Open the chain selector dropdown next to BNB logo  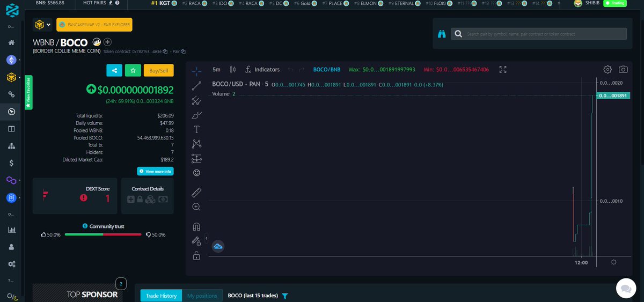[x=43, y=25]
